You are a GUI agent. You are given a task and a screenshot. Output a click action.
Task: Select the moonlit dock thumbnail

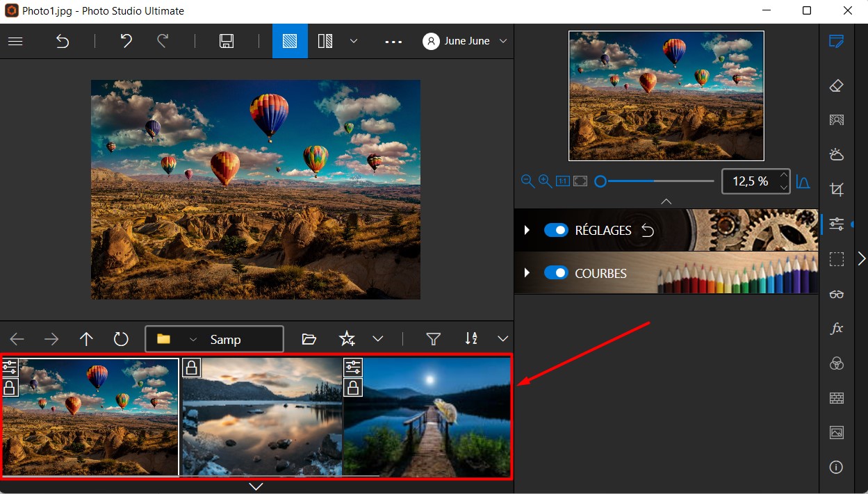pyautogui.click(x=427, y=417)
